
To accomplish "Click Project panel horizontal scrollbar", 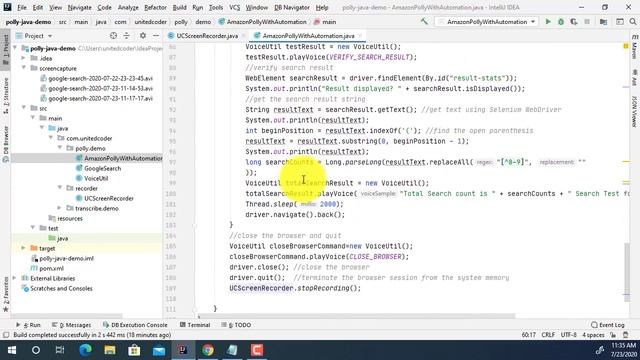I will pyautogui.click(x=67, y=316).
